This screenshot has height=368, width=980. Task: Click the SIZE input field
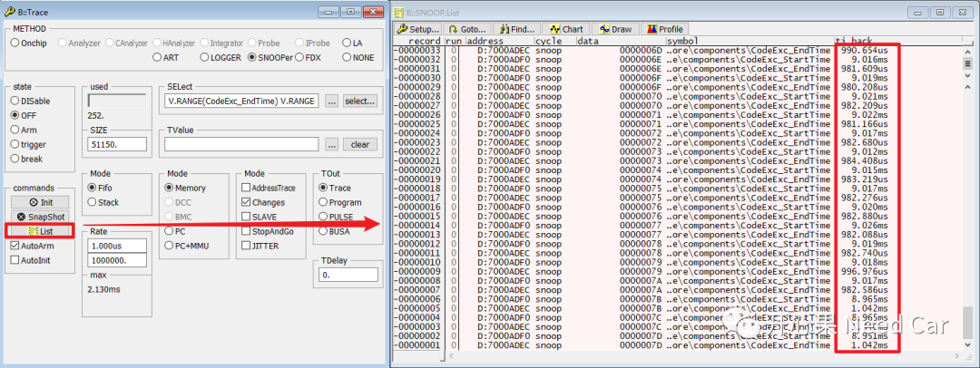point(115,144)
